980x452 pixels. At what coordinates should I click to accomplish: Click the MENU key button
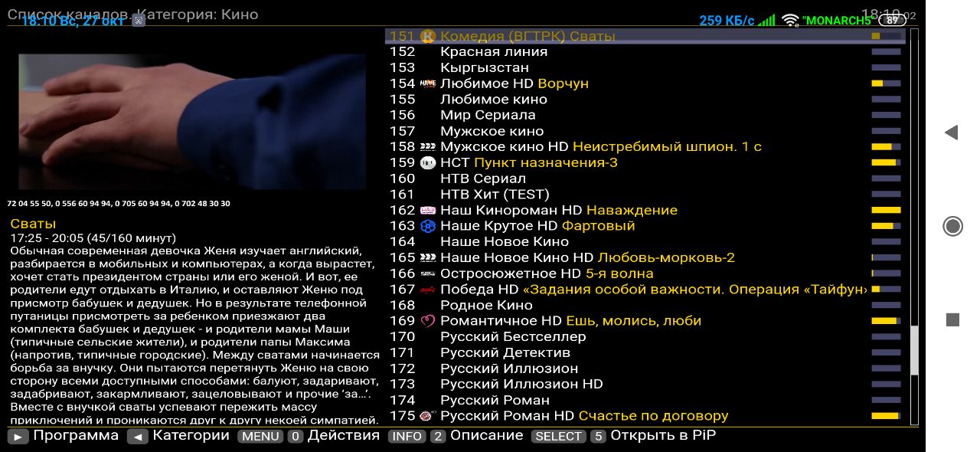[x=260, y=437]
